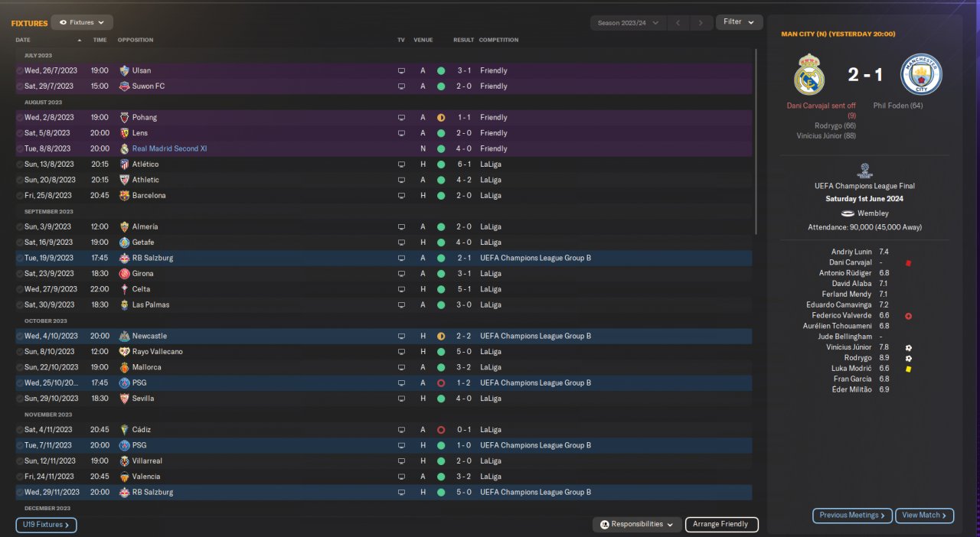Open Previous Meetings

click(852, 516)
